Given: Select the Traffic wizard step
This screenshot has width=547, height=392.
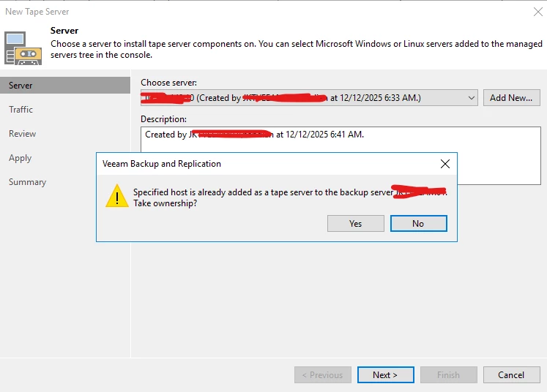Looking at the screenshot, I should tap(21, 110).
